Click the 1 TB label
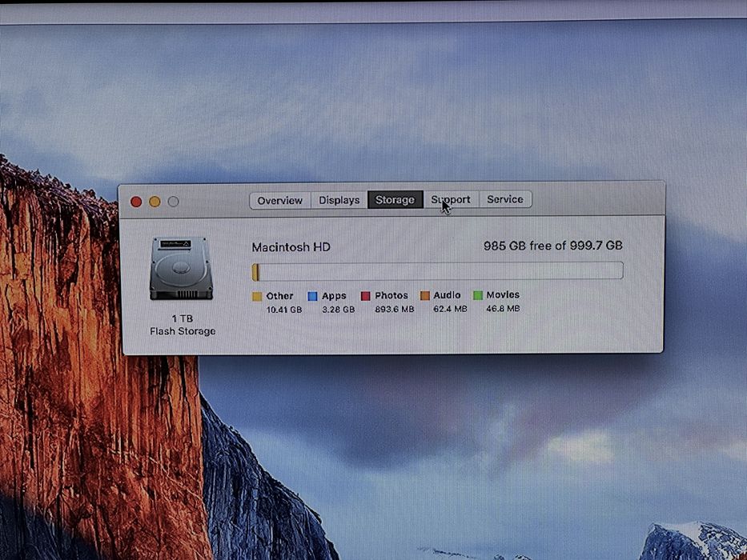The height and width of the screenshot is (560, 747). click(183, 318)
